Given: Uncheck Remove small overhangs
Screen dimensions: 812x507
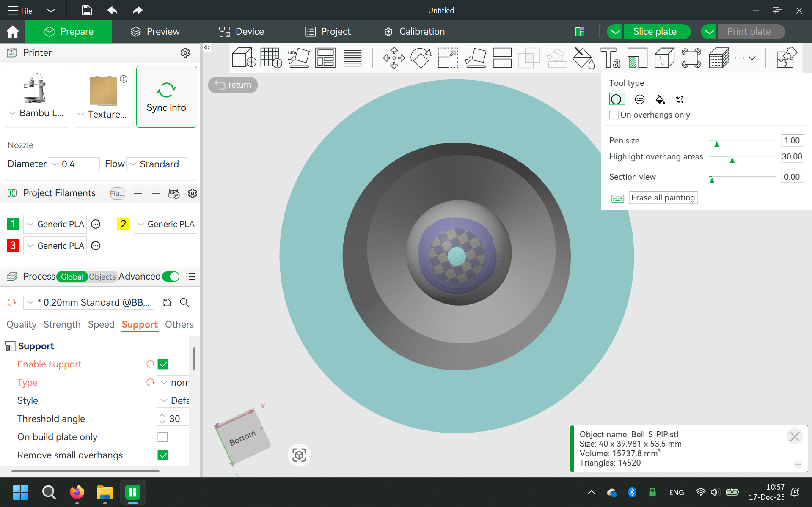Looking at the screenshot, I should click(x=162, y=455).
